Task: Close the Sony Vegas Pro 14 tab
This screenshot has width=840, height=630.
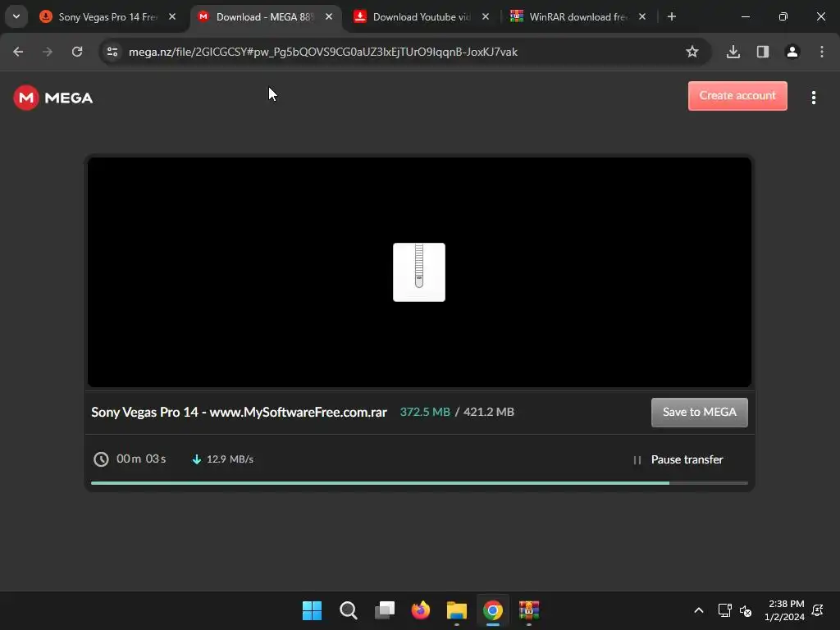Action: (x=172, y=16)
